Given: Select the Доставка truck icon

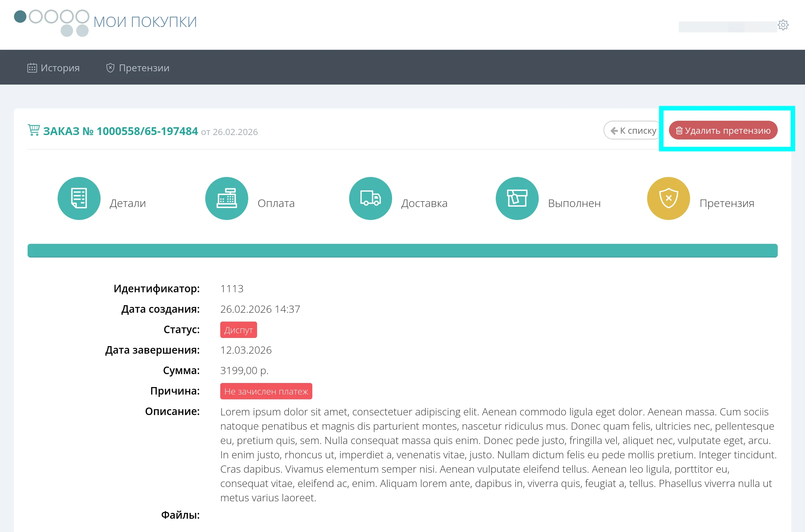Looking at the screenshot, I should [x=370, y=198].
